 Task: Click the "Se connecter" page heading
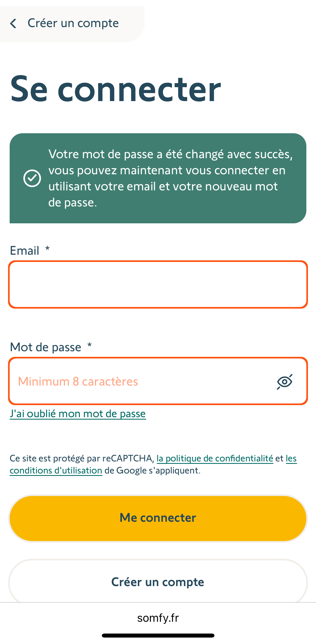[x=116, y=89]
